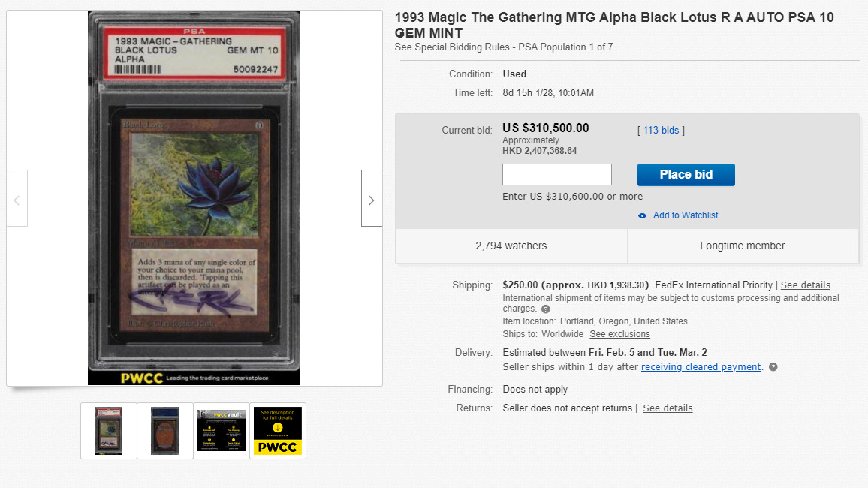This screenshot has height=488, width=868.
Task: Open returns See details link
Action: [668, 408]
